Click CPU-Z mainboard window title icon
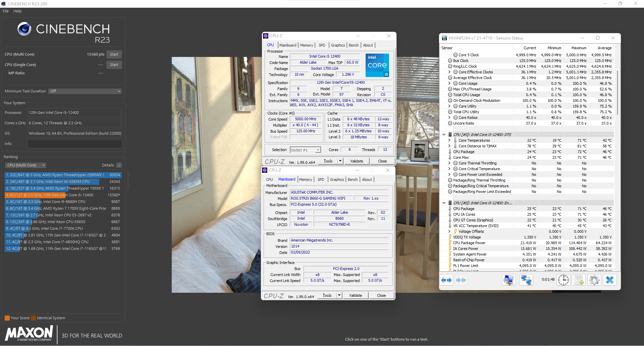The height and width of the screenshot is (346, 644). point(265,170)
